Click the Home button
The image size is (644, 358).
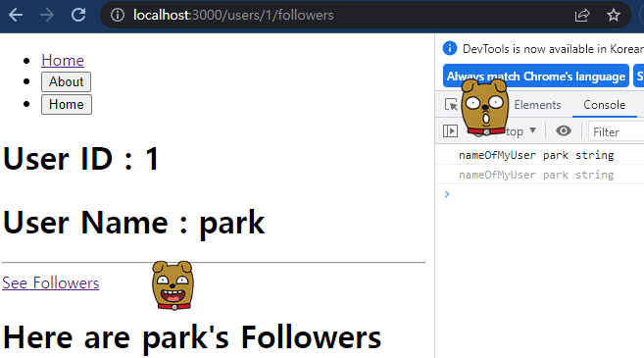[x=67, y=104]
